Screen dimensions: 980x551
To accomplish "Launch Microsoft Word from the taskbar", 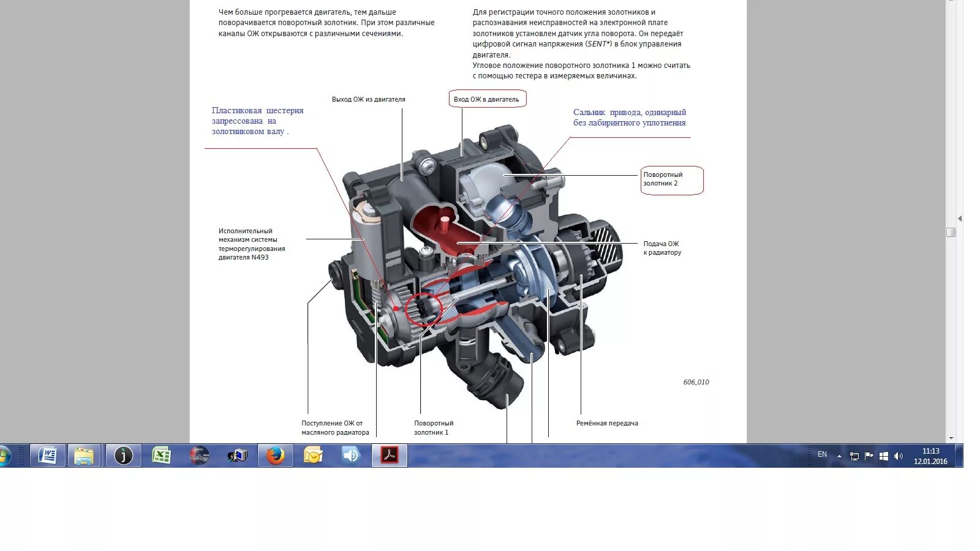I will [x=48, y=455].
